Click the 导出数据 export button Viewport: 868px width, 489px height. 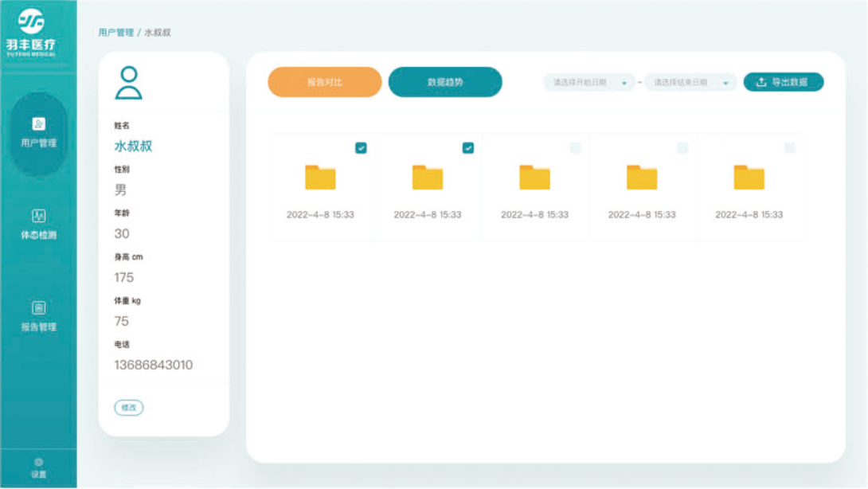[x=784, y=82]
